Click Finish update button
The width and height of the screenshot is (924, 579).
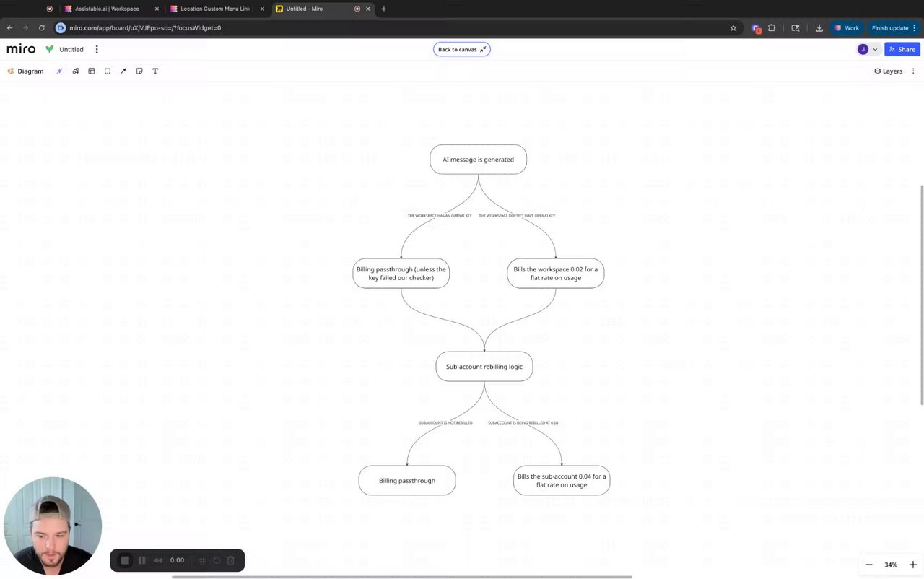click(894, 28)
